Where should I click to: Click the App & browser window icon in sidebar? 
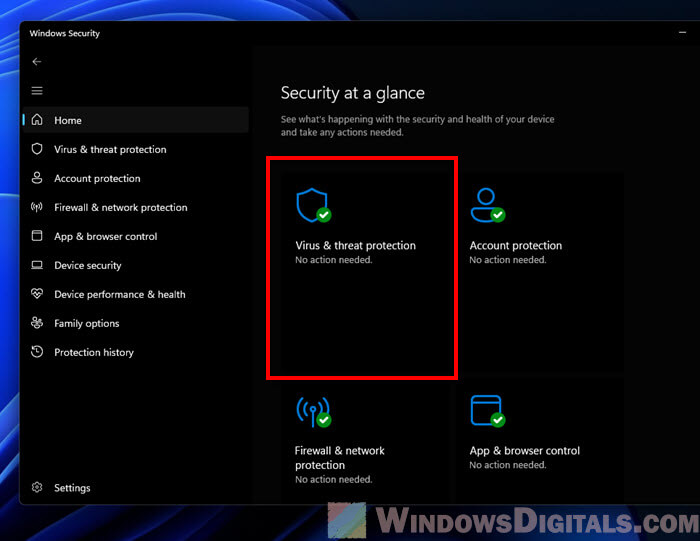(x=37, y=236)
